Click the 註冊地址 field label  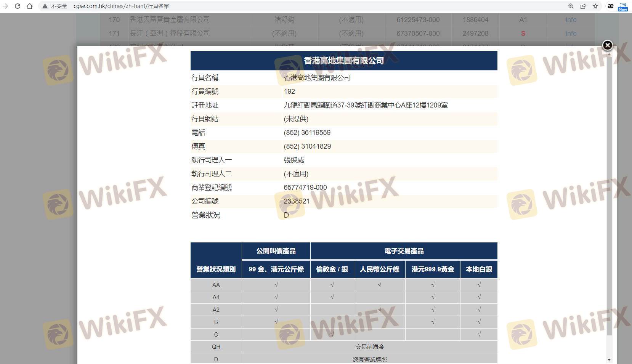[205, 105]
